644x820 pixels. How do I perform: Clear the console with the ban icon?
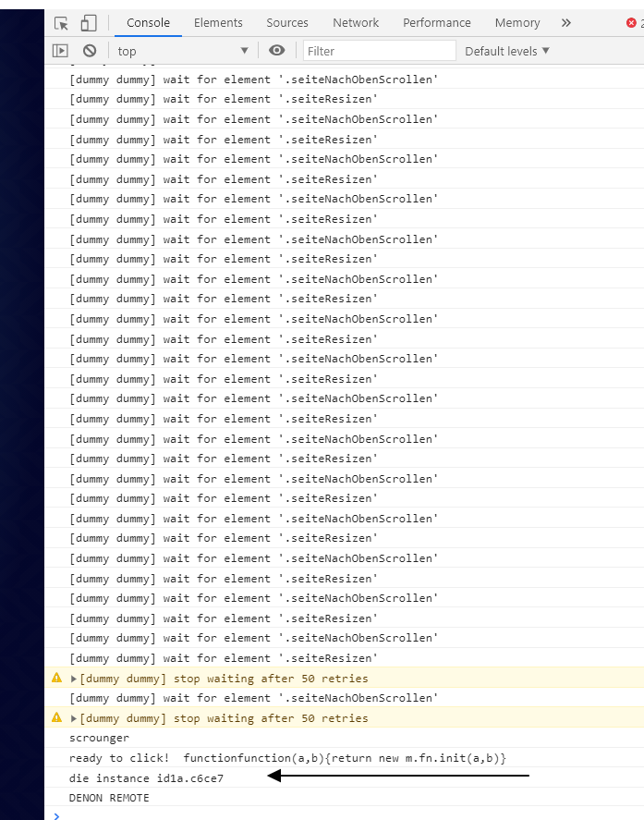tap(90, 51)
